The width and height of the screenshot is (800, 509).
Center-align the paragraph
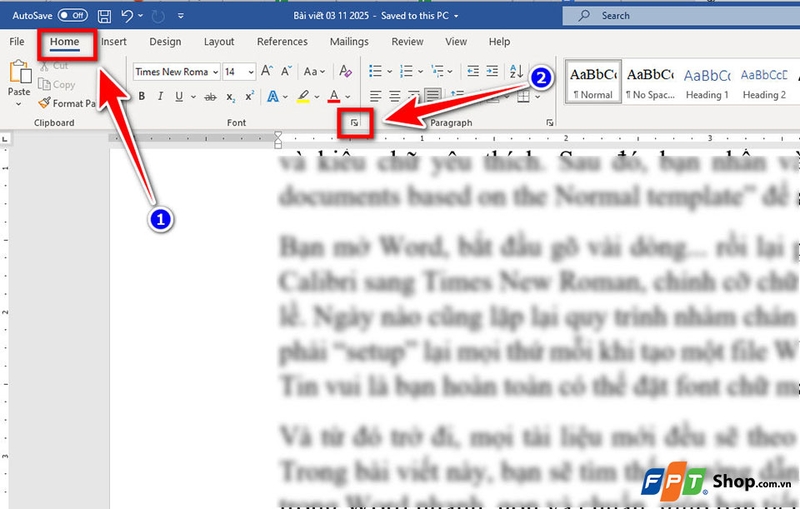(x=394, y=96)
